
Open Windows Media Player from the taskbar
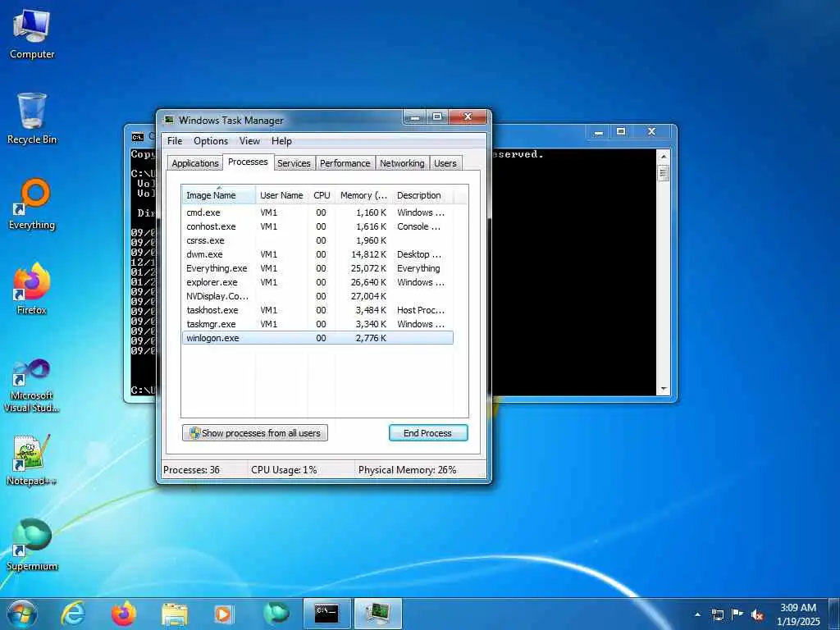[223, 614]
